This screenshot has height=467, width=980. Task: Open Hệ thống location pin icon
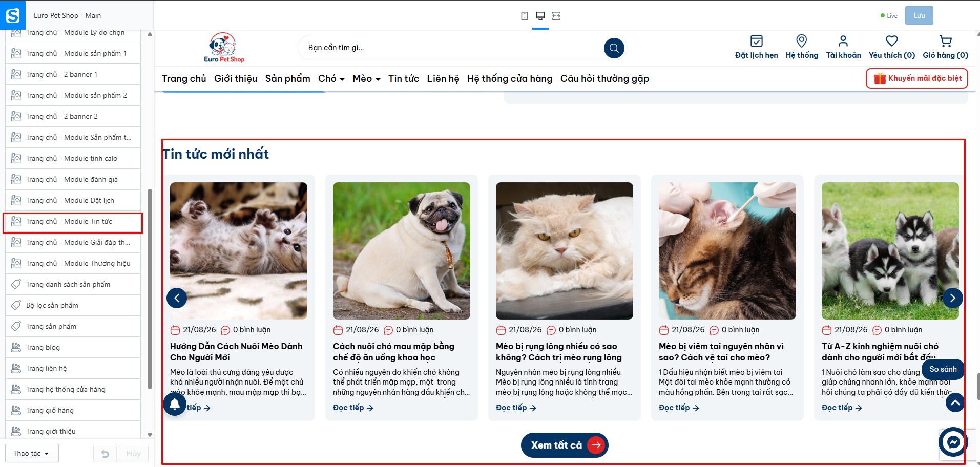(802, 41)
